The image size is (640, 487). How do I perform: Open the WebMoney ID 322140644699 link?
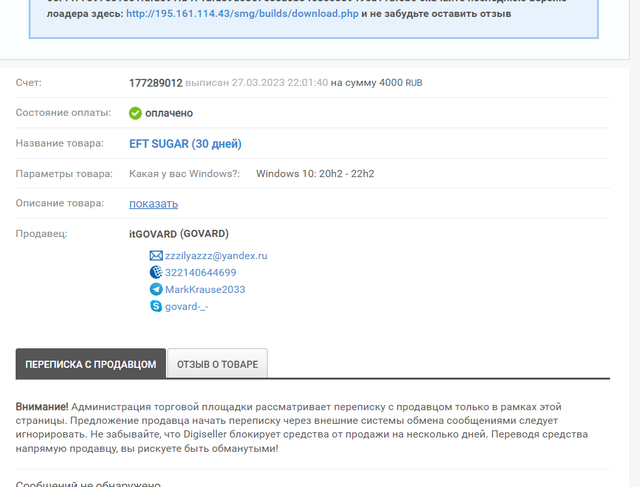pyautogui.click(x=200, y=272)
